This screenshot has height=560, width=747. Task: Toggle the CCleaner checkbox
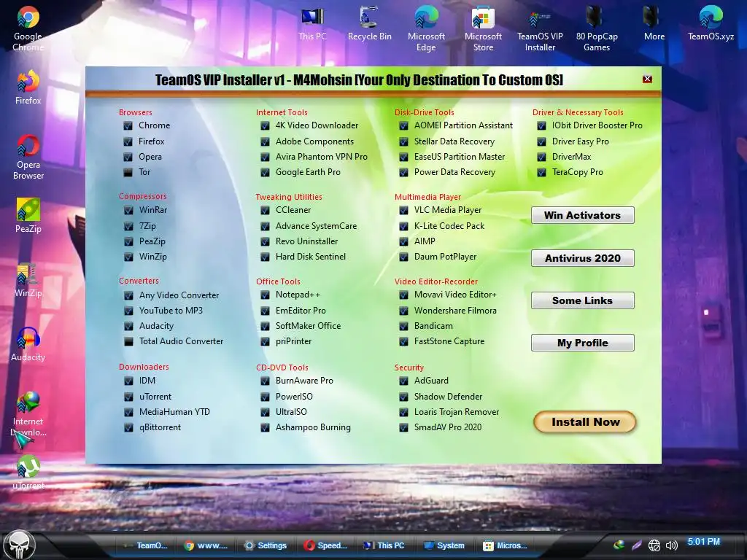coord(265,210)
